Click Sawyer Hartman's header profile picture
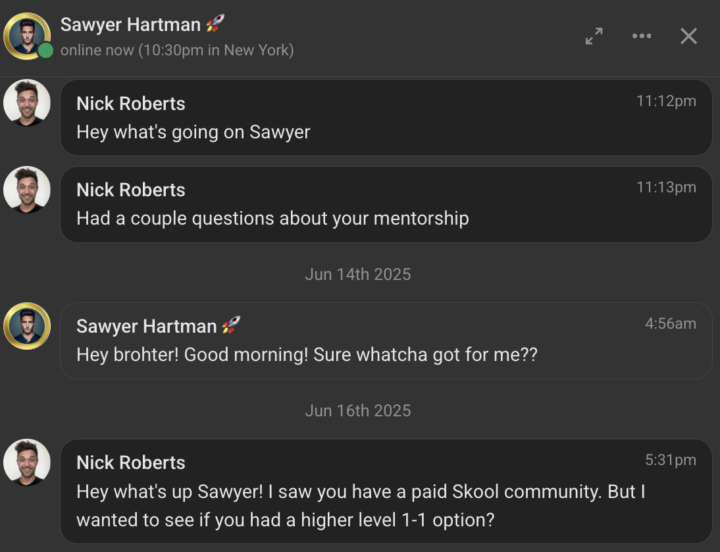The image size is (720, 552). click(x=27, y=36)
